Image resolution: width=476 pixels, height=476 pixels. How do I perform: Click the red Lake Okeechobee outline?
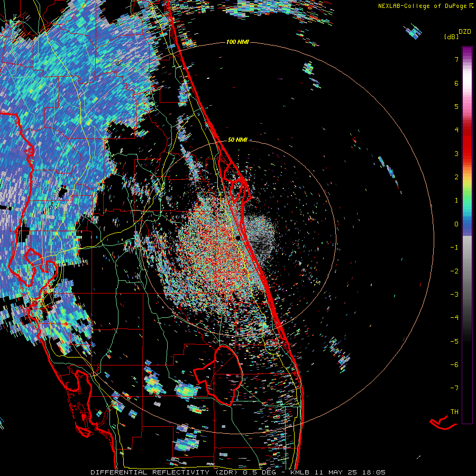point(219,375)
